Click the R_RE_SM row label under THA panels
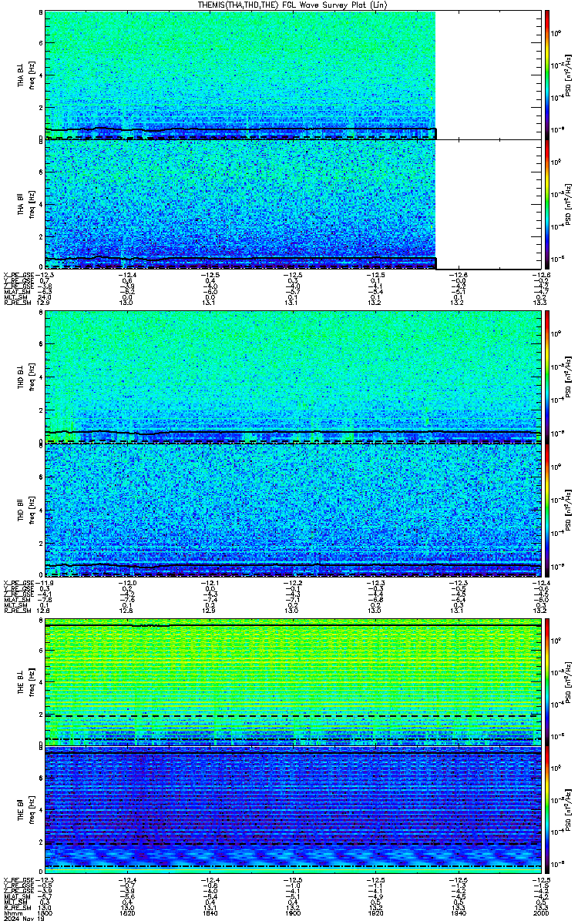 [x=17, y=303]
